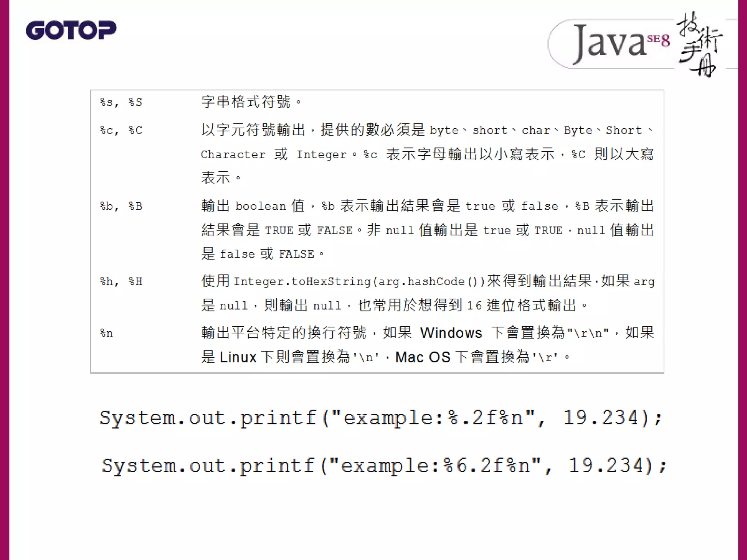Click the %c, %C format specifier
This screenshot has width=747, height=560.
point(121,130)
